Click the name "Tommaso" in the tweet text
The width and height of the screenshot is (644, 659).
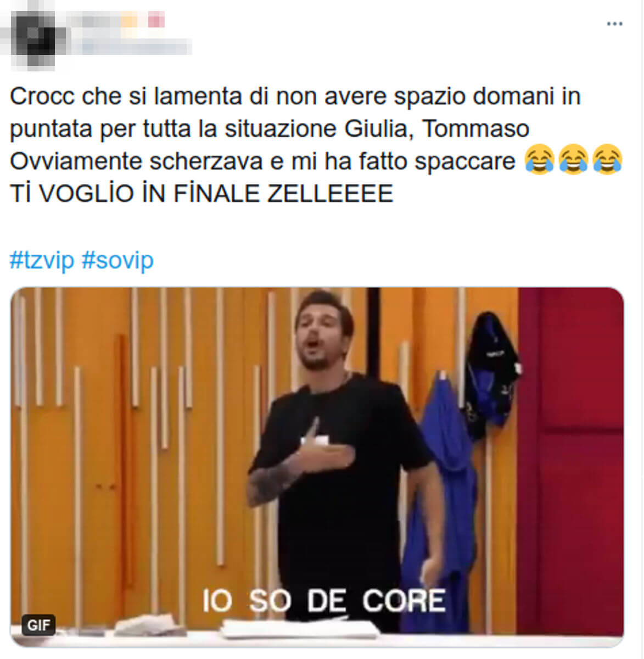pos(475,129)
